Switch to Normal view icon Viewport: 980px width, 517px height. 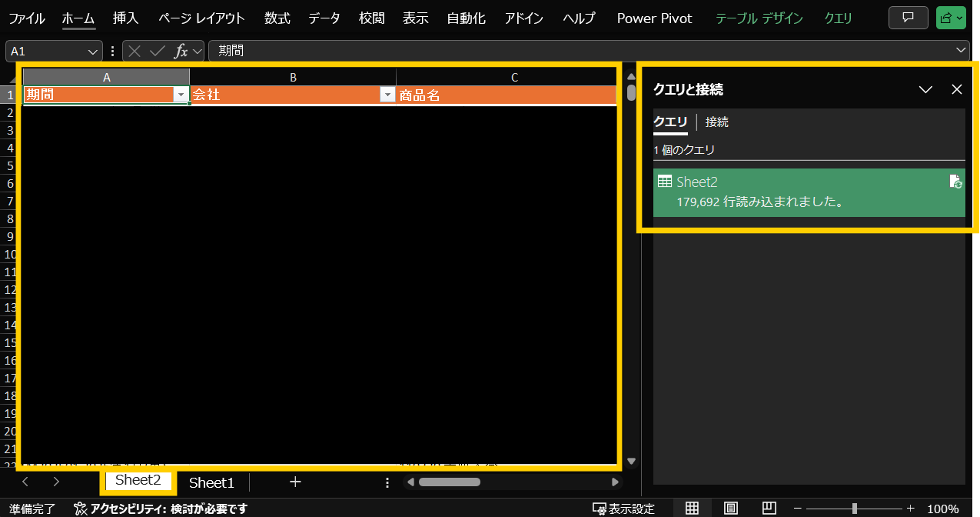[x=692, y=509]
